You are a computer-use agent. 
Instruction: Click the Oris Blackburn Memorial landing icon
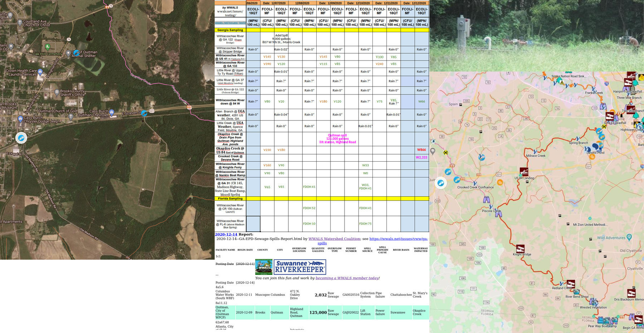coord(631,294)
